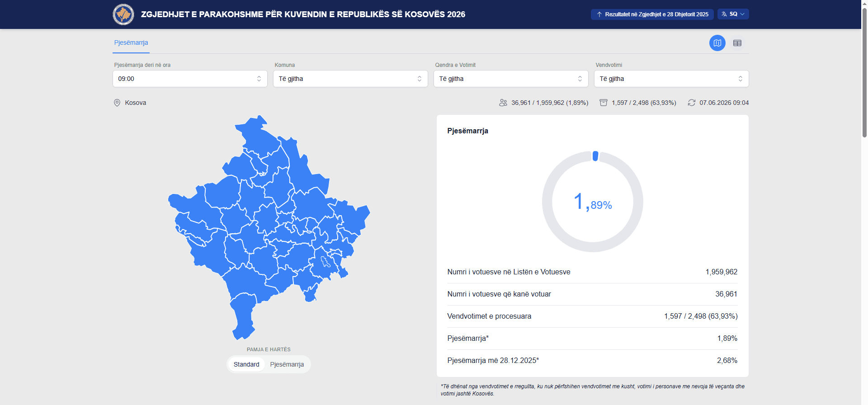Click Vendvotimet e procesuara row label
Screen dimensions: 868x405
tap(489, 316)
